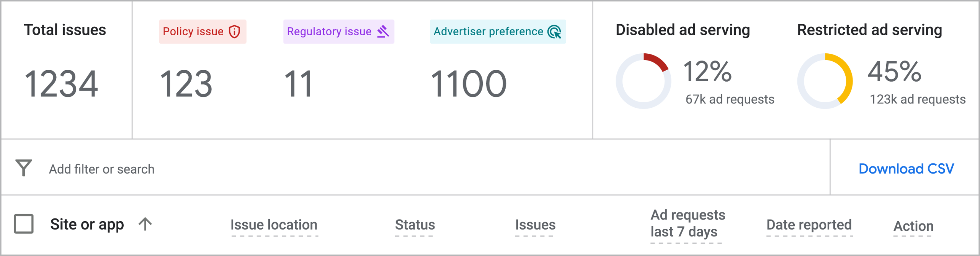Filter by the Advertiser preference chip

click(498, 31)
